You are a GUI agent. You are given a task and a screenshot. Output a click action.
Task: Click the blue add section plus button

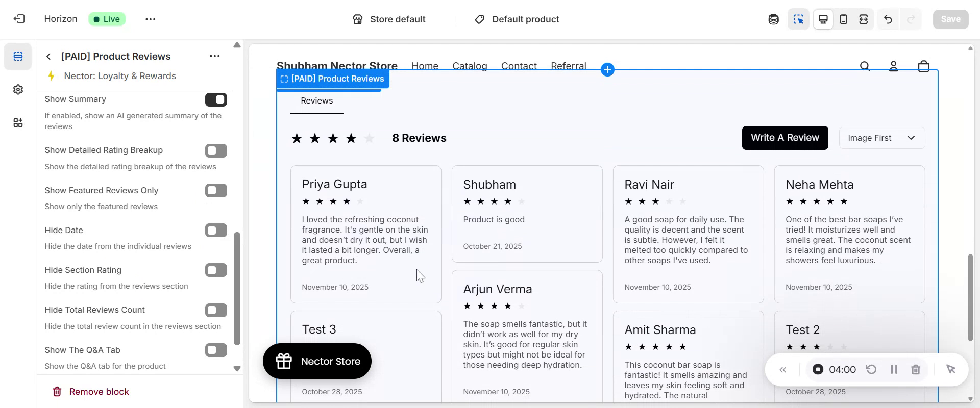coord(607,70)
